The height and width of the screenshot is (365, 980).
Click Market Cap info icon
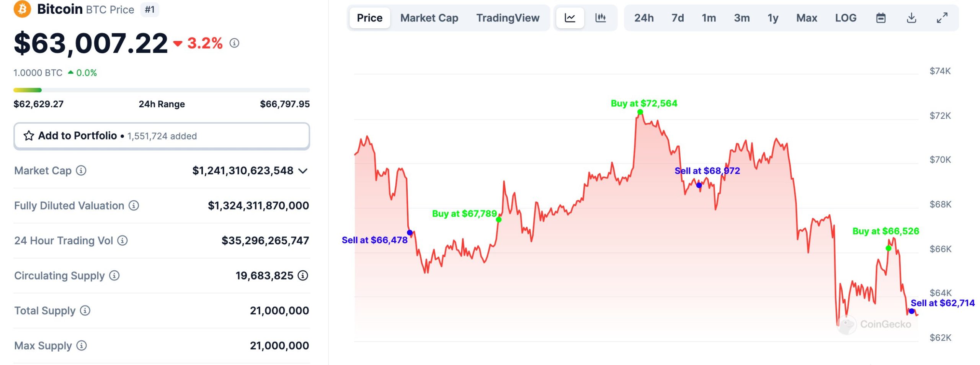pos(81,170)
